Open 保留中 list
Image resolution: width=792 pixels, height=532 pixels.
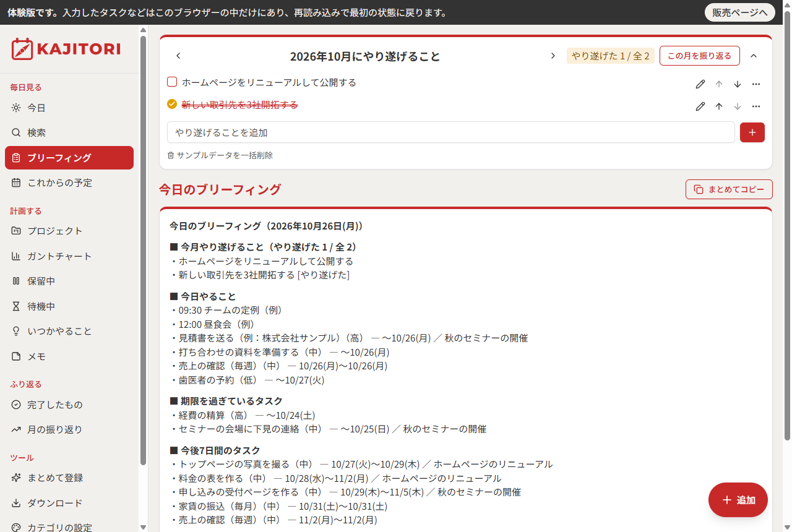(69, 281)
